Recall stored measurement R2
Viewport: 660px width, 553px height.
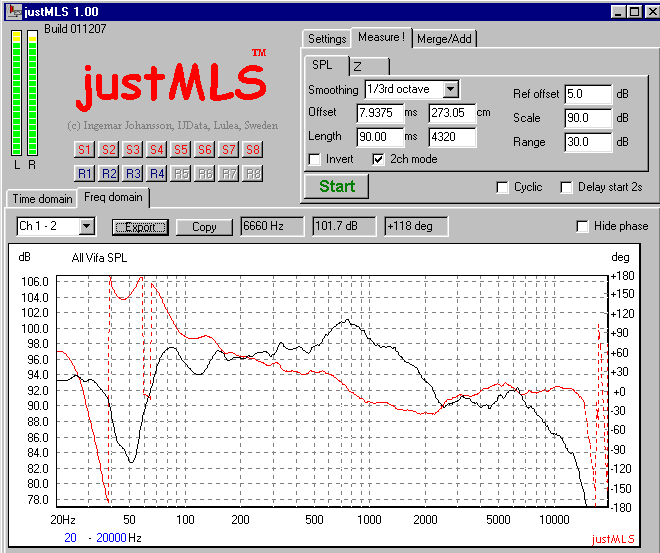click(108, 173)
